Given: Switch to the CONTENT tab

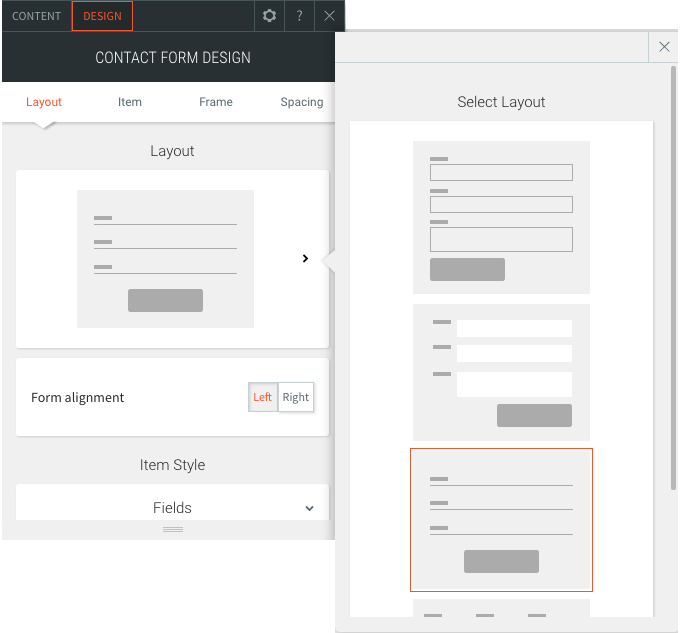Looking at the screenshot, I should click(x=36, y=16).
